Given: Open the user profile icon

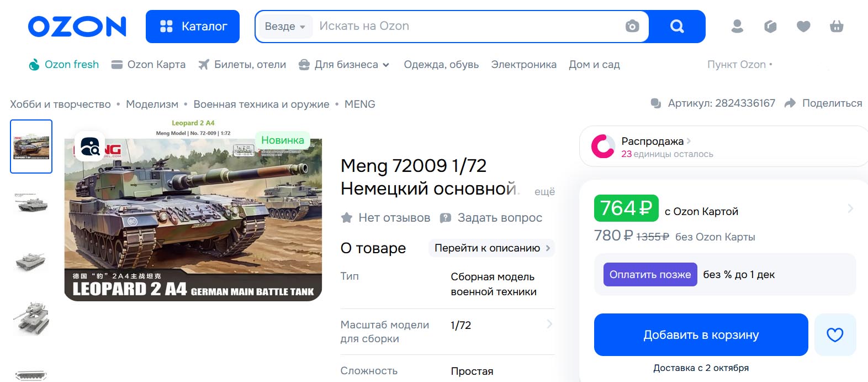Looking at the screenshot, I should (737, 26).
